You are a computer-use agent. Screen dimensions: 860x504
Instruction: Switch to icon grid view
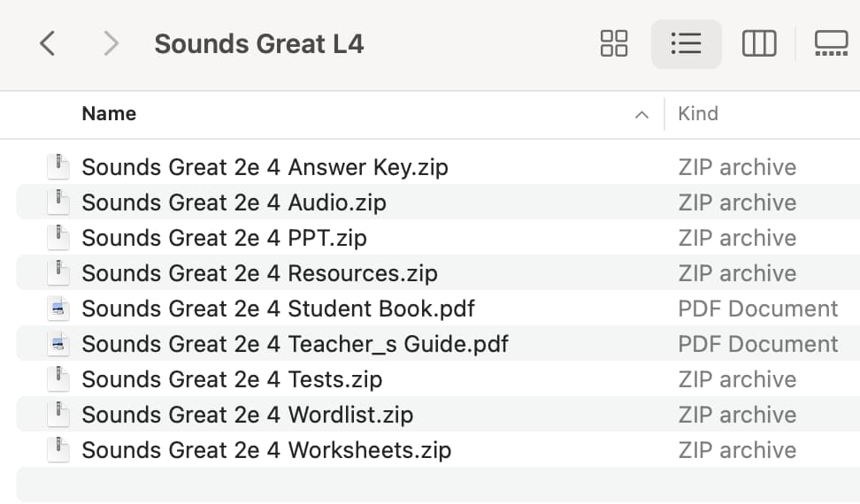coord(614,43)
